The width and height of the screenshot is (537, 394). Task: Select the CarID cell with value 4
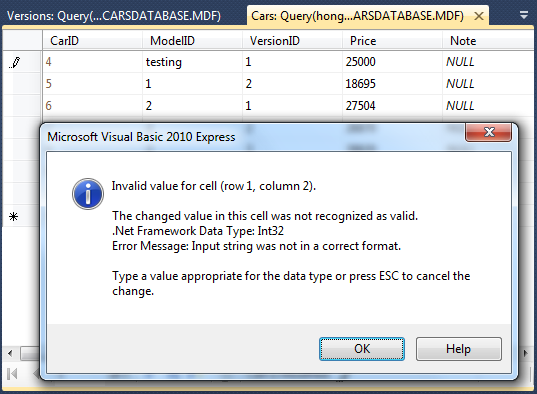pyautogui.click(x=92, y=62)
